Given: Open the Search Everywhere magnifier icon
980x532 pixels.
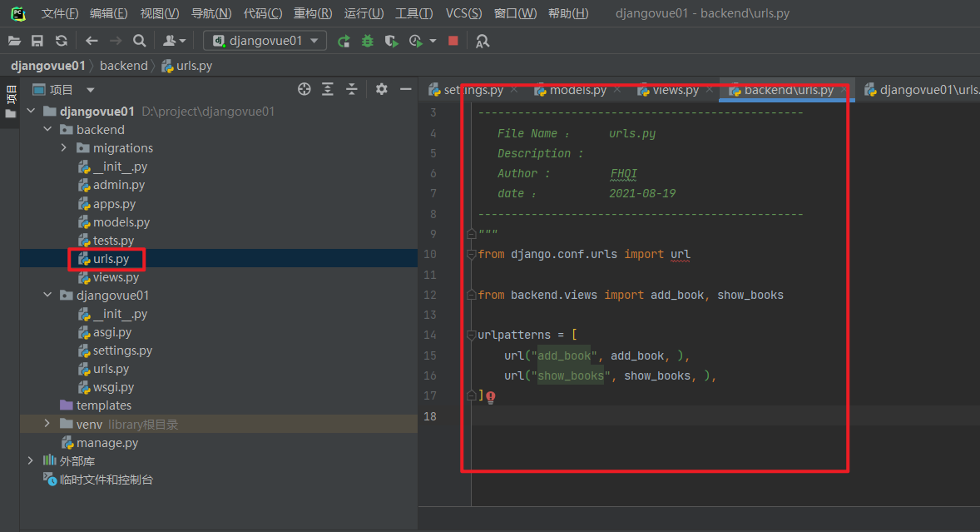Looking at the screenshot, I should coord(140,42).
